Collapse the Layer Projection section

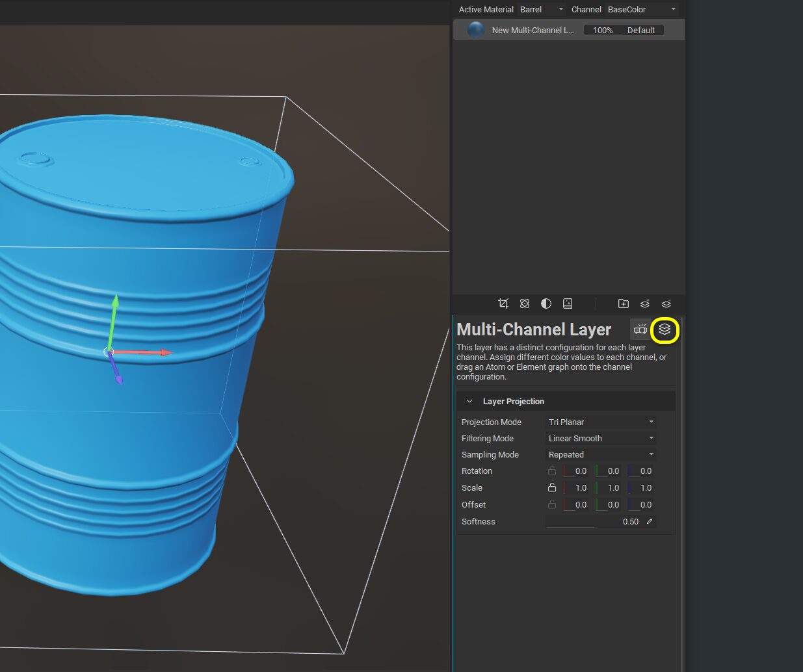point(469,401)
